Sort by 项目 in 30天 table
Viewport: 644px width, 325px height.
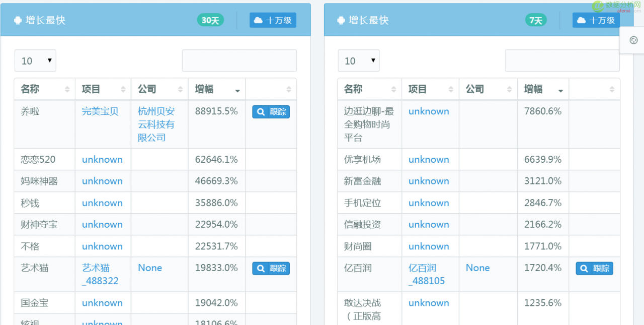point(103,89)
